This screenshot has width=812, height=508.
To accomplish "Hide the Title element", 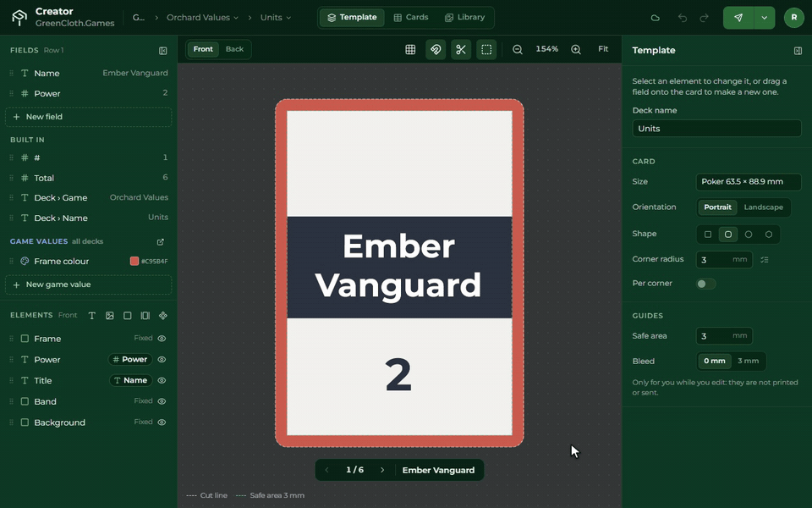I will click(162, 380).
